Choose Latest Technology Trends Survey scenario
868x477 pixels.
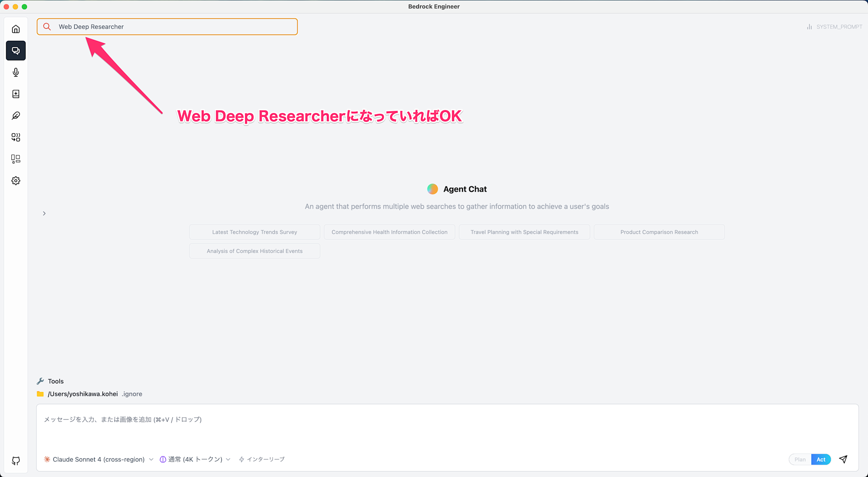pyautogui.click(x=255, y=232)
